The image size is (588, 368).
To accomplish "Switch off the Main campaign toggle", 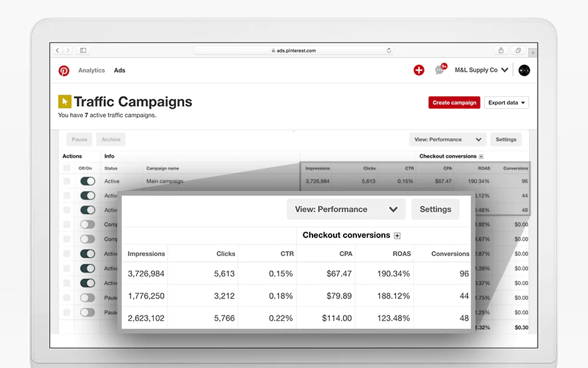I will pyautogui.click(x=88, y=181).
